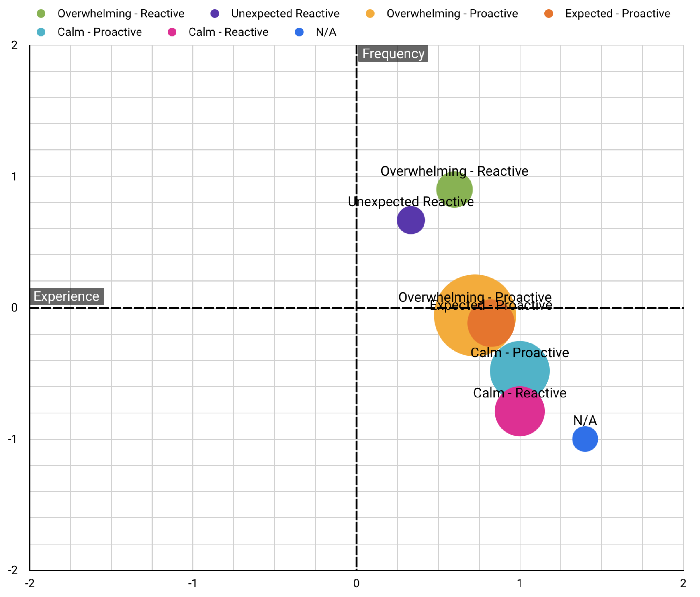The height and width of the screenshot is (597, 700).
Task: Click the teal Calm - Proactive legend dot
Action: (x=41, y=32)
